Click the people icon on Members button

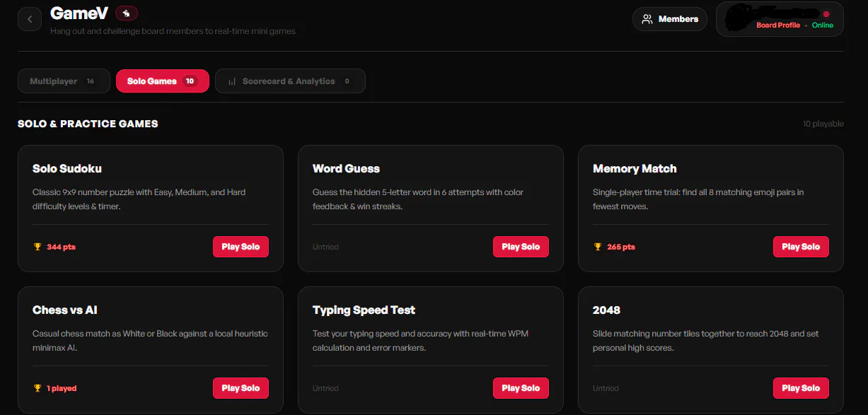(x=647, y=19)
